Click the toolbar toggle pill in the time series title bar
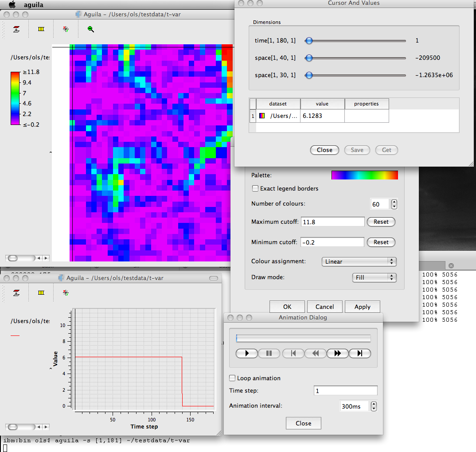 [214, 278]
